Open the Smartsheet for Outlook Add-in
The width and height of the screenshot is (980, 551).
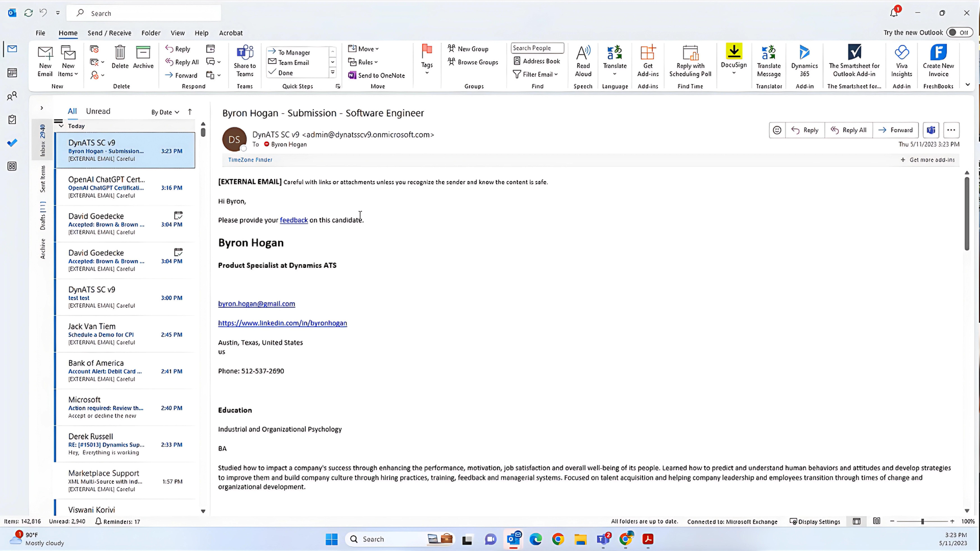click(854, 61)
